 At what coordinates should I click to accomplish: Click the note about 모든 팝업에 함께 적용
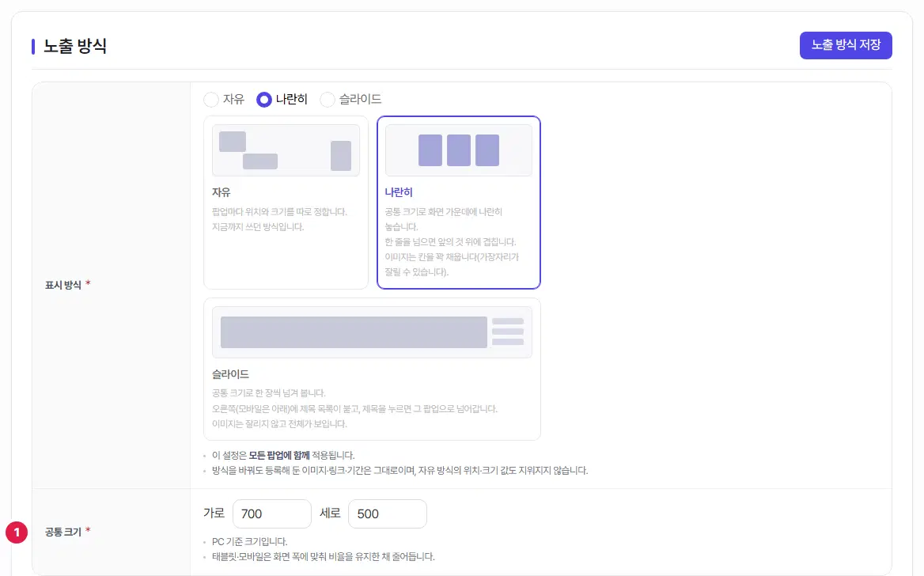click(x=283, y=455)
